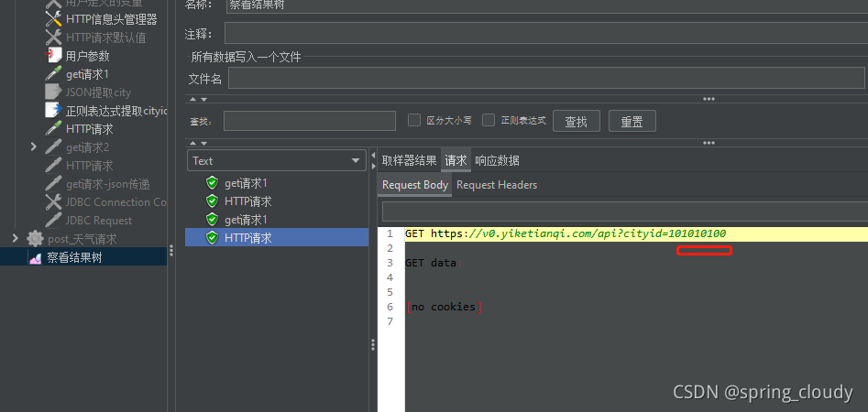Click the get请求2 sampler pipette icon

click(x=53, y=147)
